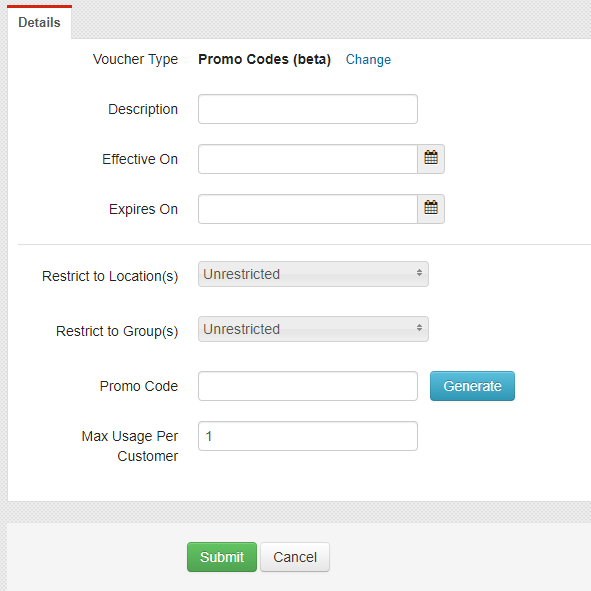The width and height of the screenshot is (591, 591).
Task: Open the Expires On calendar picker
Action: [x=431, y=209]
